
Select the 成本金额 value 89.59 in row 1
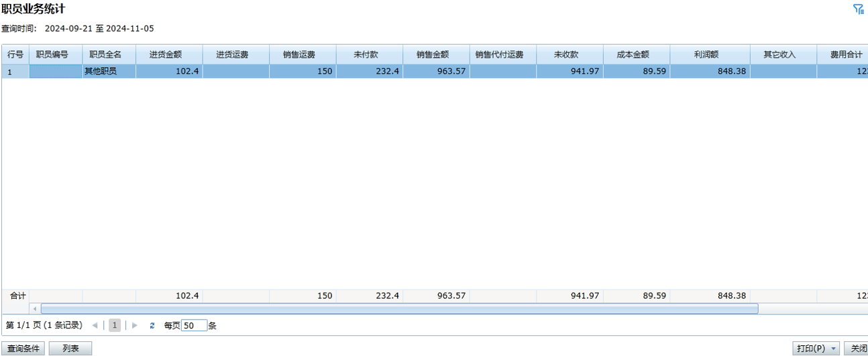tap(636, 71)
